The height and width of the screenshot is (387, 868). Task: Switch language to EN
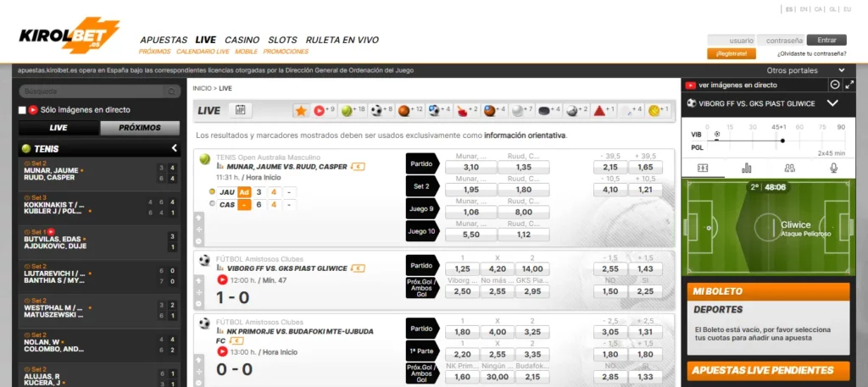click(x=804, y=9)
